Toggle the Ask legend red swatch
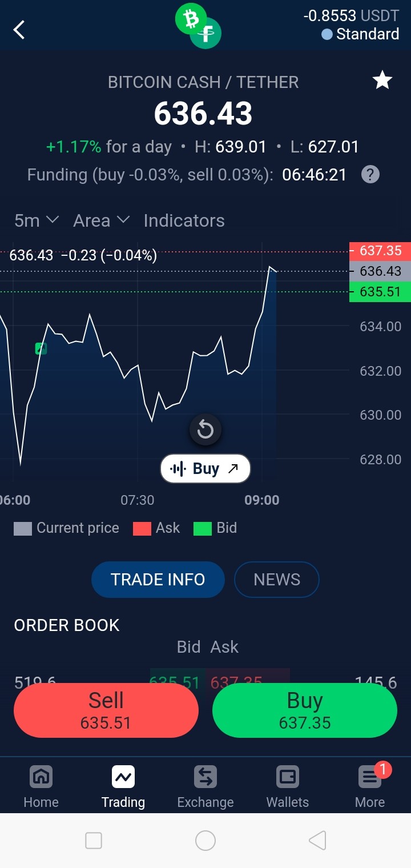Image resolution: width=411 pixels, height=868 pixels. pos(142,528)
